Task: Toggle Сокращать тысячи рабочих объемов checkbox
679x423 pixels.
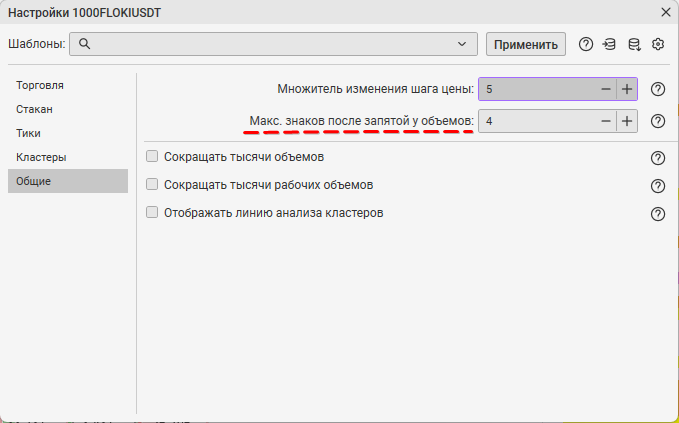Action: [153, 185]
